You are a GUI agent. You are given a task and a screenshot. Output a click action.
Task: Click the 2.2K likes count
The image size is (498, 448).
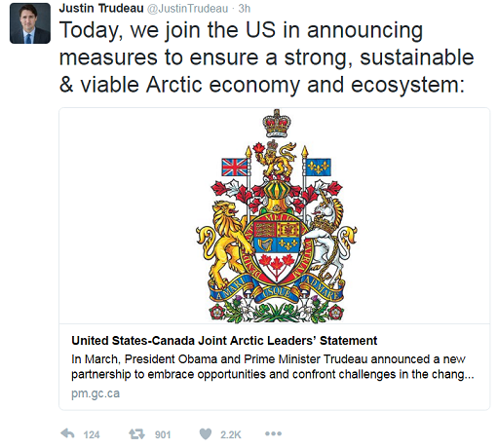click(x=231, y=434)
